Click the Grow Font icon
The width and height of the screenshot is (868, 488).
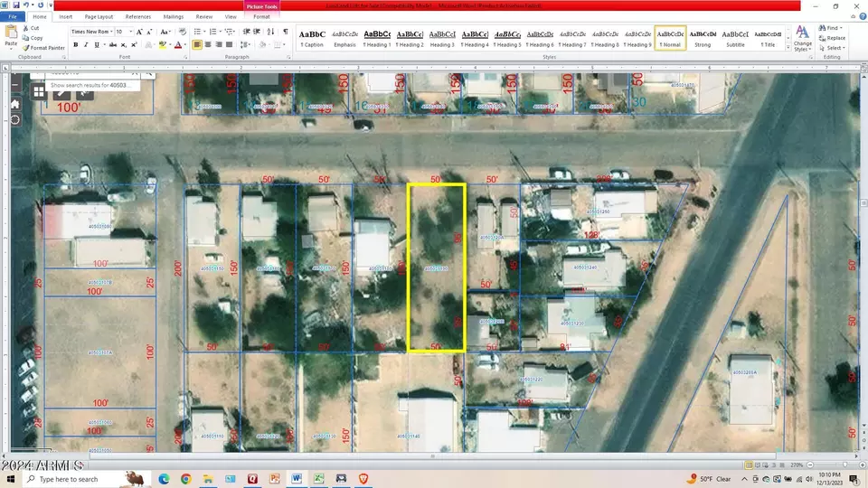139,32
